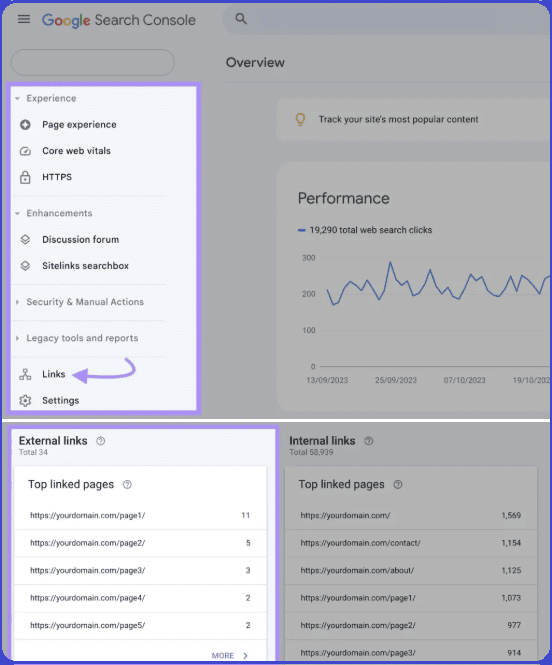
Task: Open HTTPS report
Action: click(x=57, y=177)
